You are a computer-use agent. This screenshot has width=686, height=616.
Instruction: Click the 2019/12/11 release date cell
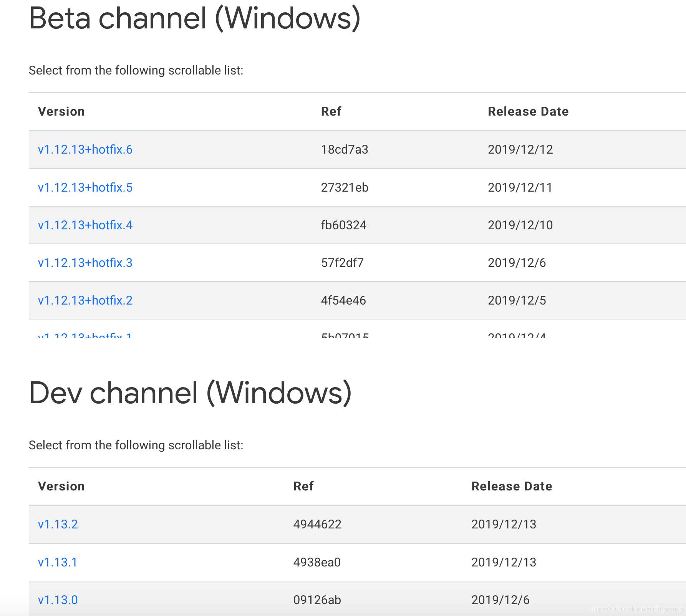(520, 187)
